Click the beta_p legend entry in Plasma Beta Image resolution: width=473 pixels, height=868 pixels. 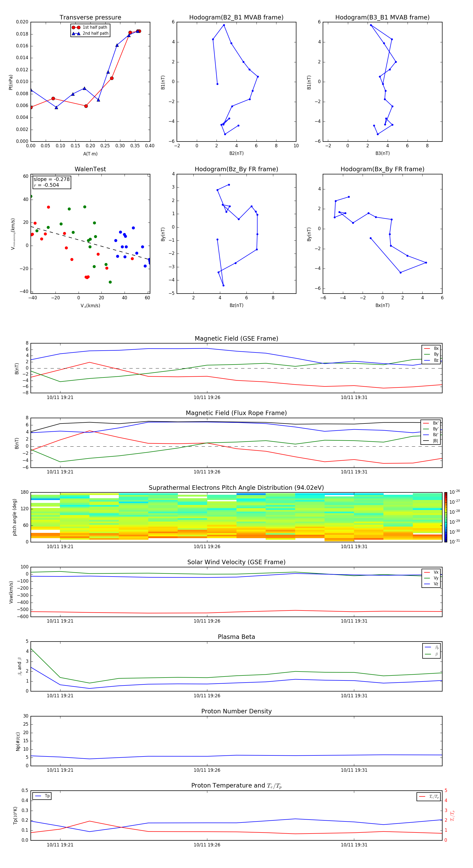click(431, 647)
